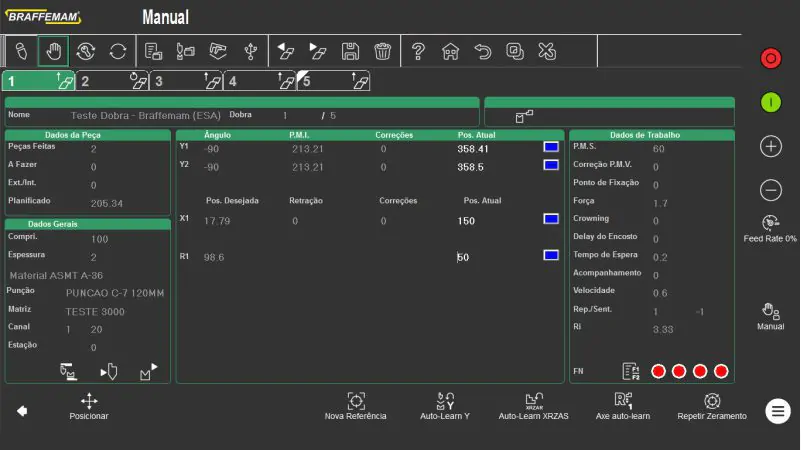
Task: Click Tempo de Espera value 0.2
Action: point(660,257)
